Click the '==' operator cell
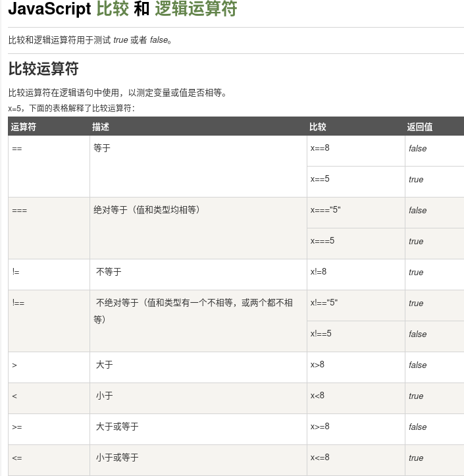The image size is (464, 476). point(49,167)
